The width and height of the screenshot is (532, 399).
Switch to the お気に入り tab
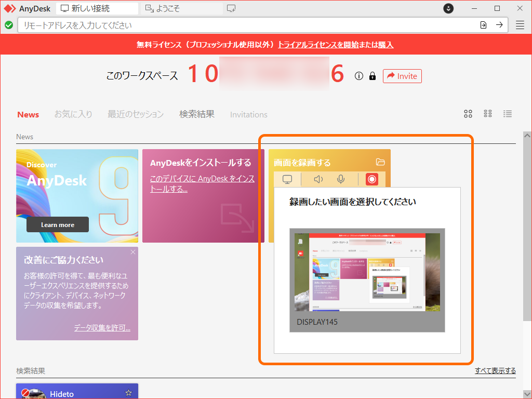point(73,114)
